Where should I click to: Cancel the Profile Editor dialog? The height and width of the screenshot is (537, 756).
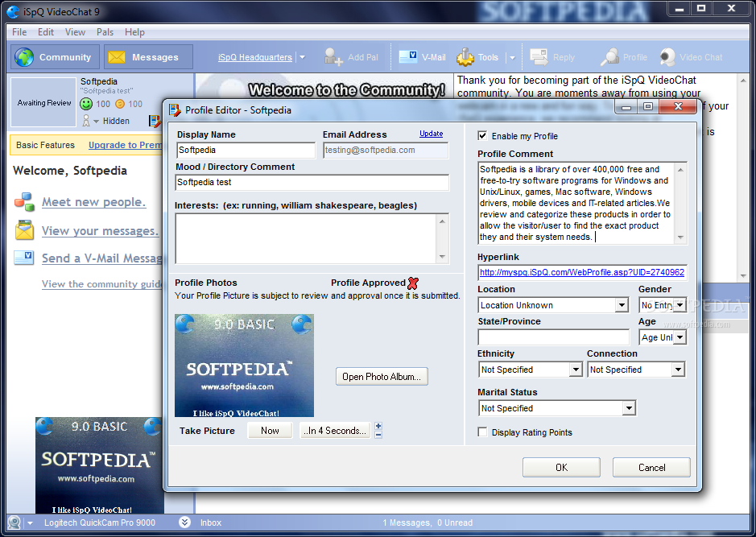651,468
